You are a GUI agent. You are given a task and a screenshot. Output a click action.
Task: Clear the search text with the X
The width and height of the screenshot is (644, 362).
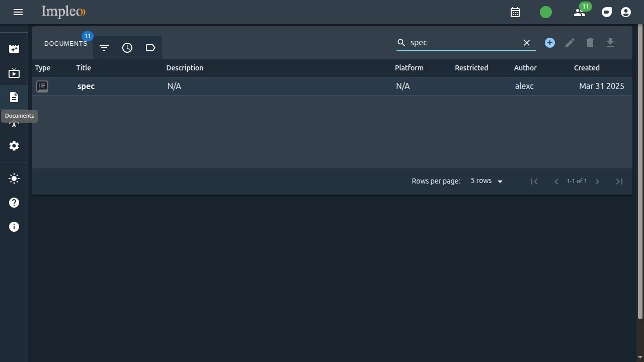pos(527,43)
